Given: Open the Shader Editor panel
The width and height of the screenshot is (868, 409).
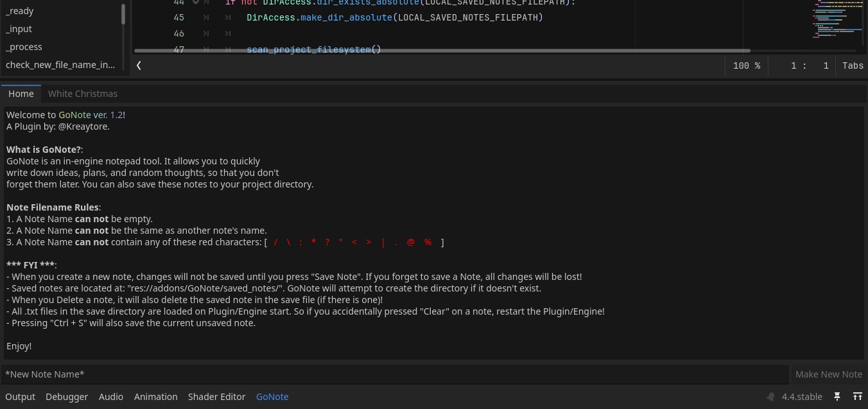Looking at the screenshot, I should click(x=217, y=397).
